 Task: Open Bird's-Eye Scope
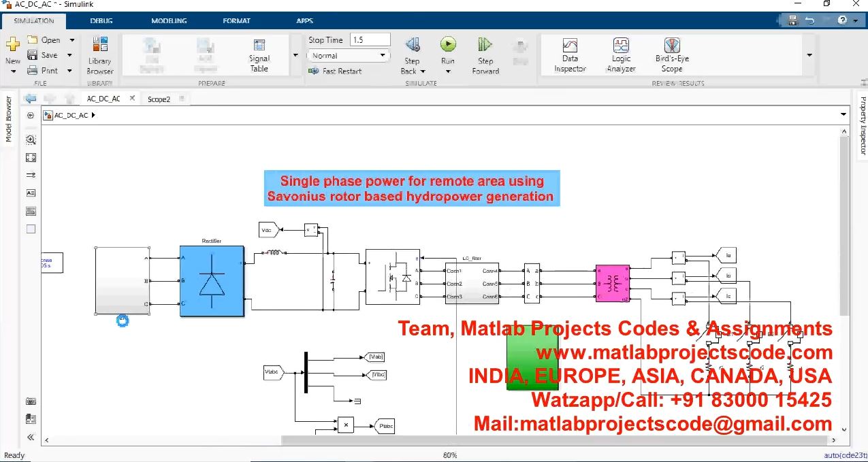point(672,55)
